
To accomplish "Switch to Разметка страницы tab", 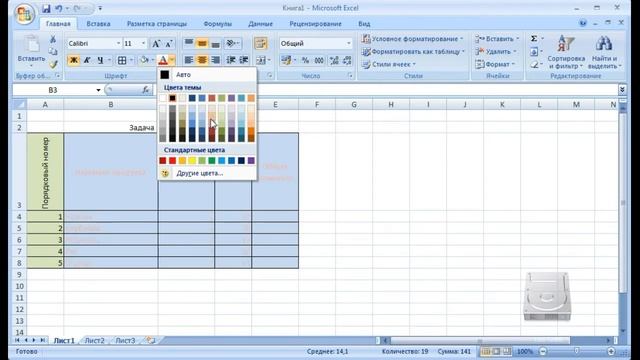I will pos(157,24).
